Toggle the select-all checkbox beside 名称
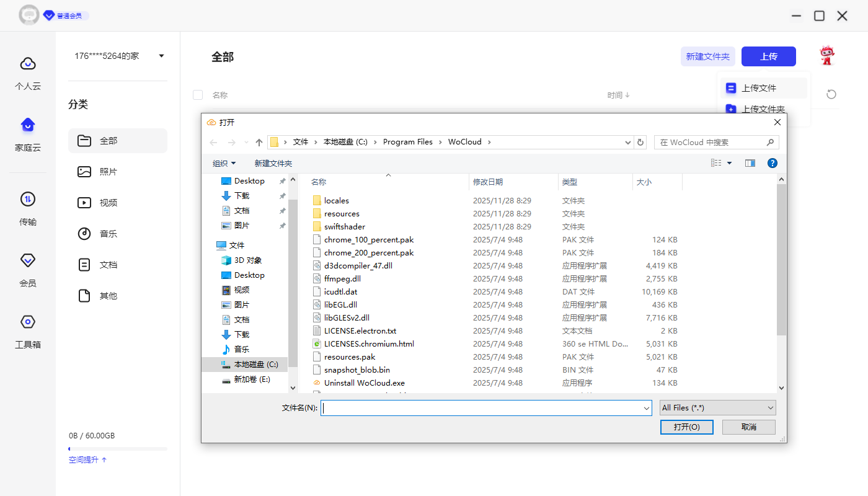The width and height of the screenshot is (868, 496). coord(198,95)
